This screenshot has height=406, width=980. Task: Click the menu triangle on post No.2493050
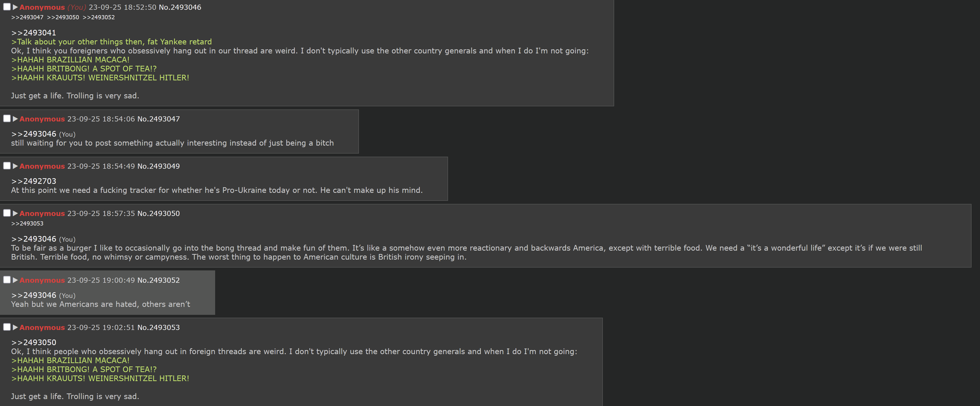pos(15,213)
